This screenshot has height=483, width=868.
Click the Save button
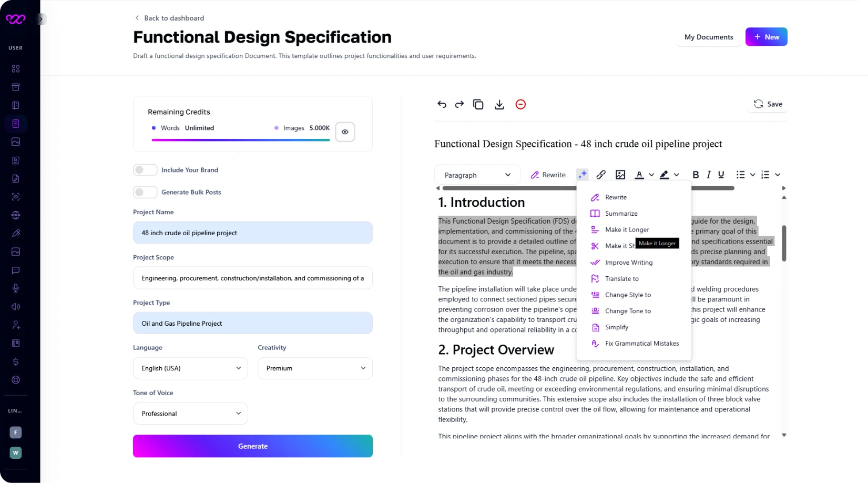(x=768, y=104)
